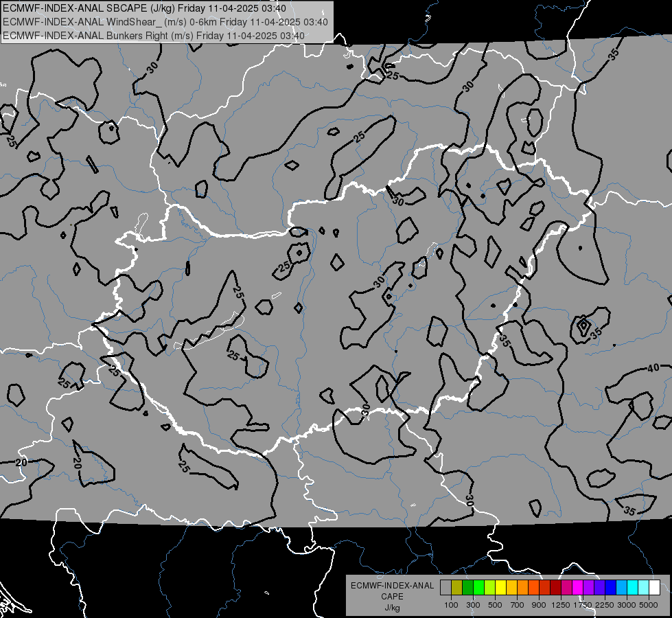Select the purple swatch right of 1750 tick

pos(588,588)
